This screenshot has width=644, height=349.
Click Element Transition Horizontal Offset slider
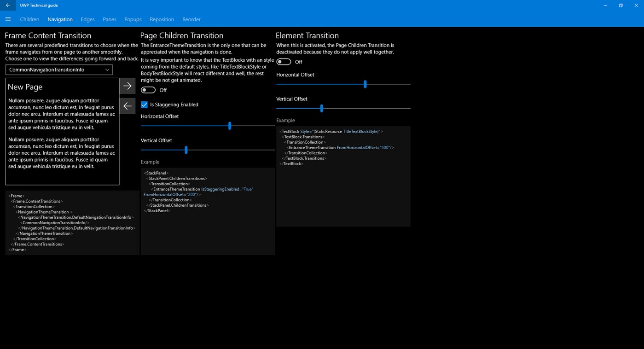click(x=343, y=84)
